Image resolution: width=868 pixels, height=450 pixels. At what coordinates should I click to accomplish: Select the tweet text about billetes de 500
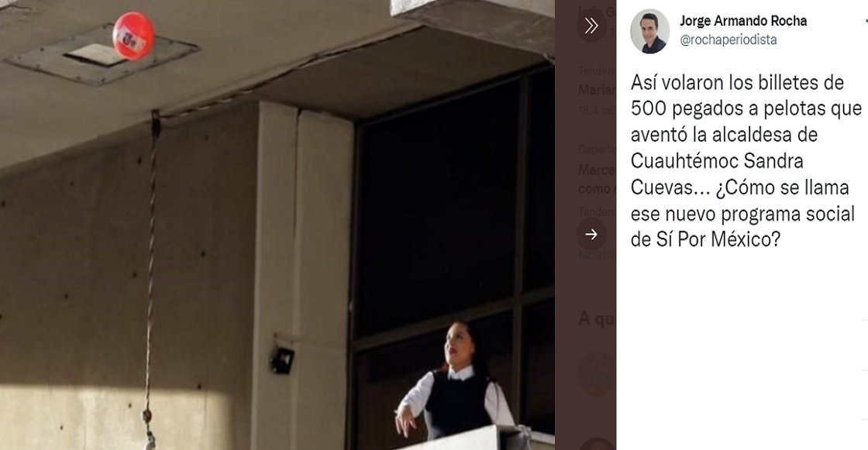pos(746,161)
